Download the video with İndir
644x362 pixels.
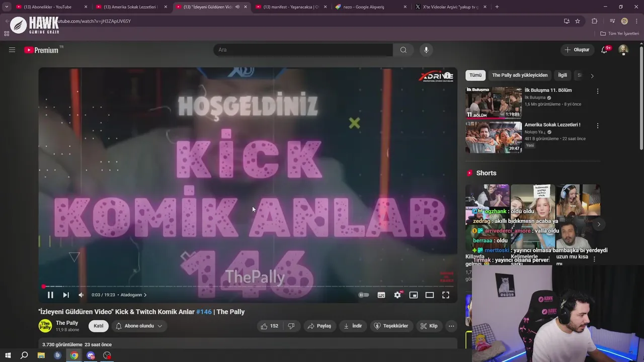[x=353, y=326]
